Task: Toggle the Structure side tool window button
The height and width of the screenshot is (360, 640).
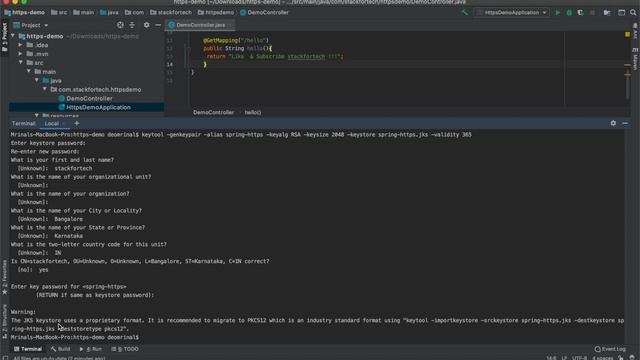Action: pos(4,322)
